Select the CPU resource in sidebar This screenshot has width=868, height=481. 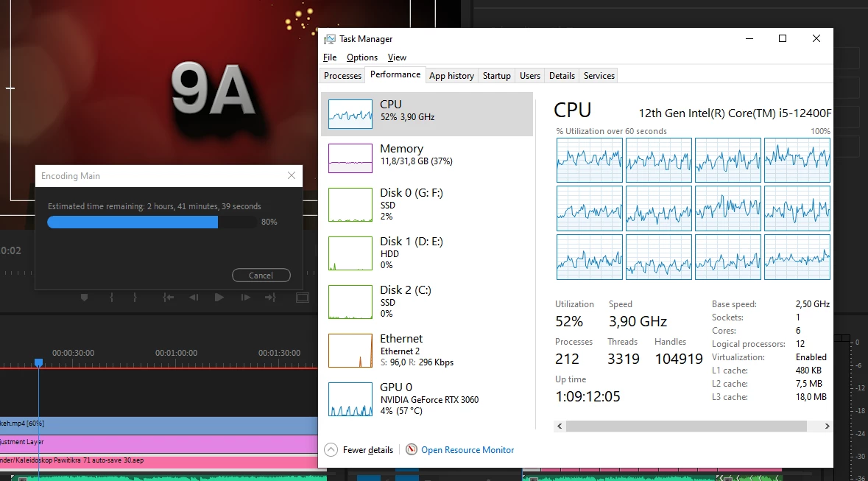tap(427, 114)
